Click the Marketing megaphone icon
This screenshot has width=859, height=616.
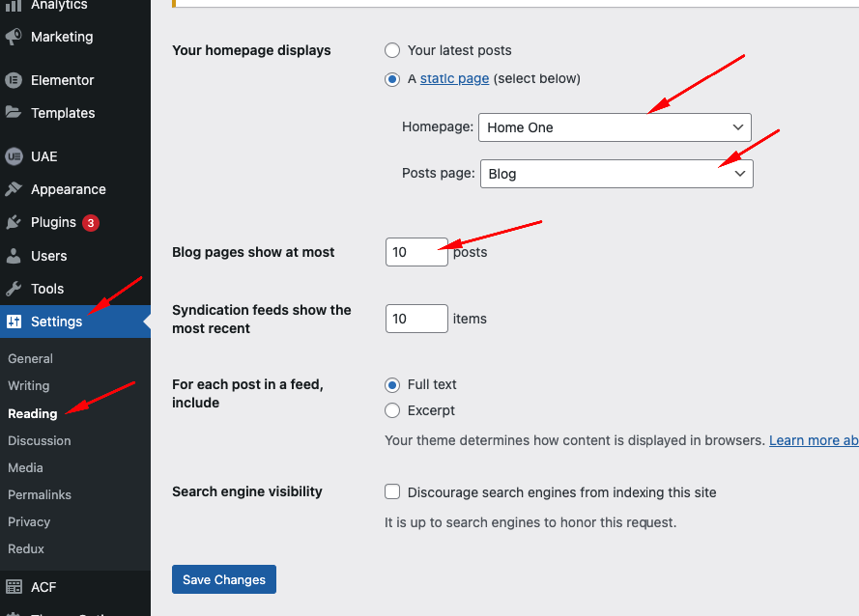[14, 37]
